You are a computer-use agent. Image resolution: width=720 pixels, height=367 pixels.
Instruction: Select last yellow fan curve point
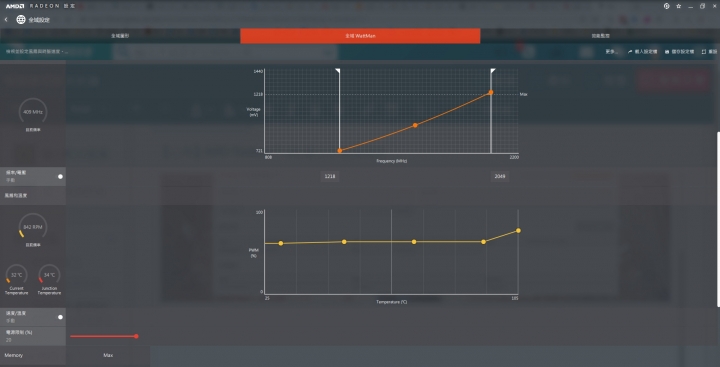(x=518, y=231)
